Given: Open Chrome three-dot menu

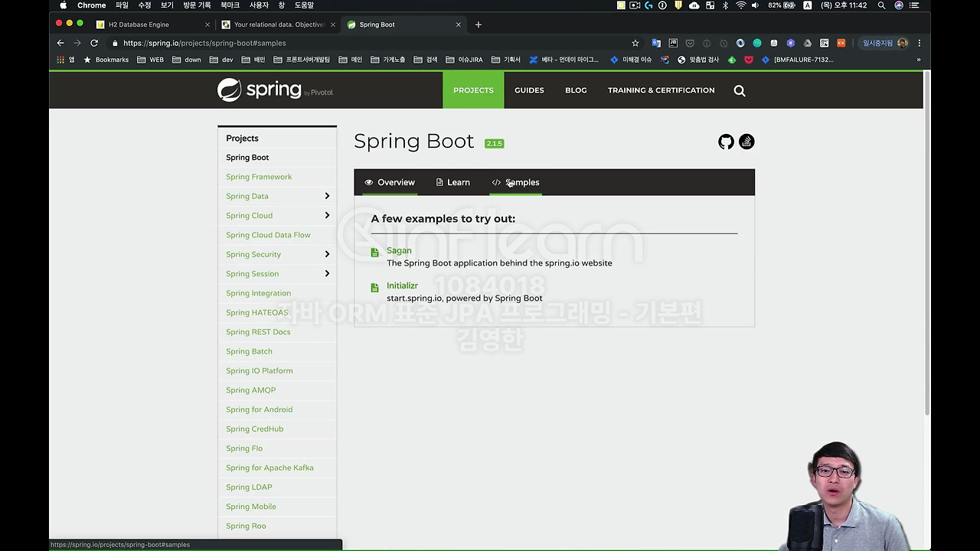Looking at the screenshot, I should pos(919,43).
